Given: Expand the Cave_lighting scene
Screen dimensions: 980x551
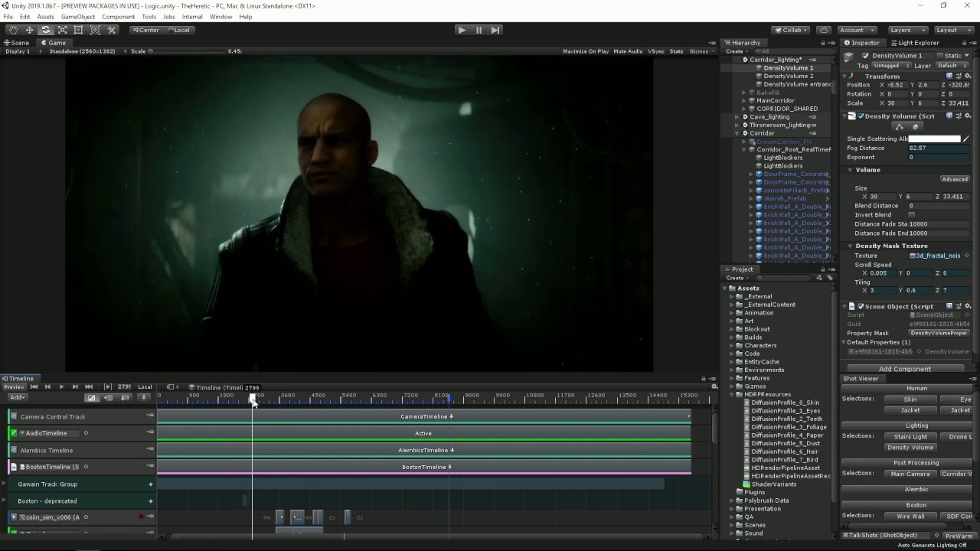Looking at the screenshot, I should pyautogui.click(x=737, y=117).
